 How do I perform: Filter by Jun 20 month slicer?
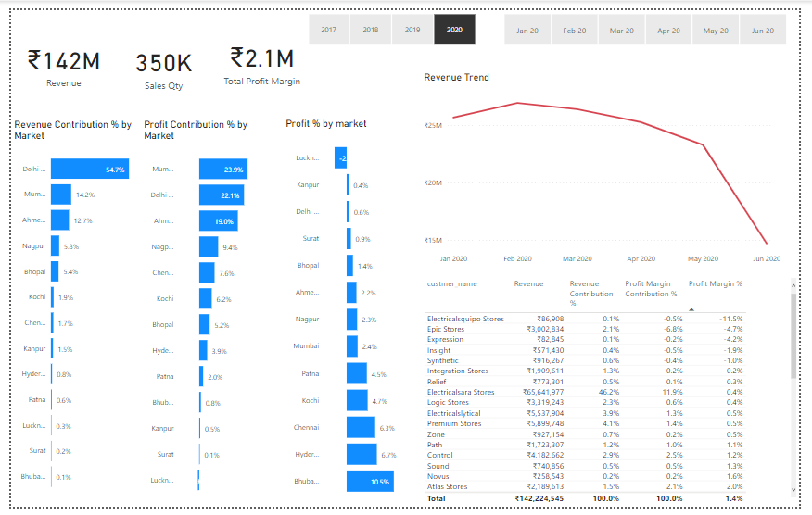tap(763, 30)
